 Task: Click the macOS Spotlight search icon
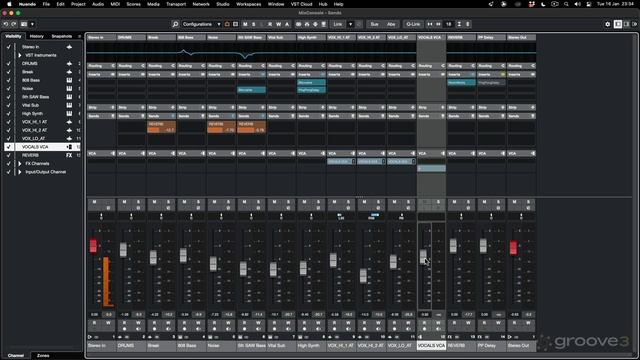(x=566, y=4)
